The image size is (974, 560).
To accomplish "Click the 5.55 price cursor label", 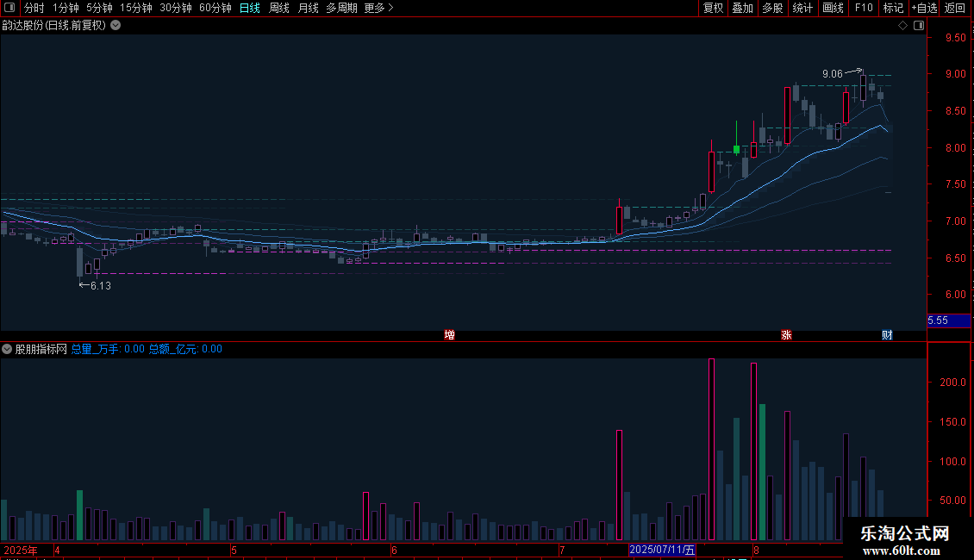I will (948, 320).
